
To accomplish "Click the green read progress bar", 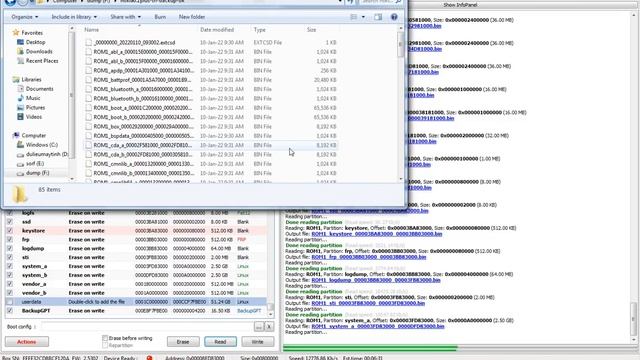I will pos(370,348).
